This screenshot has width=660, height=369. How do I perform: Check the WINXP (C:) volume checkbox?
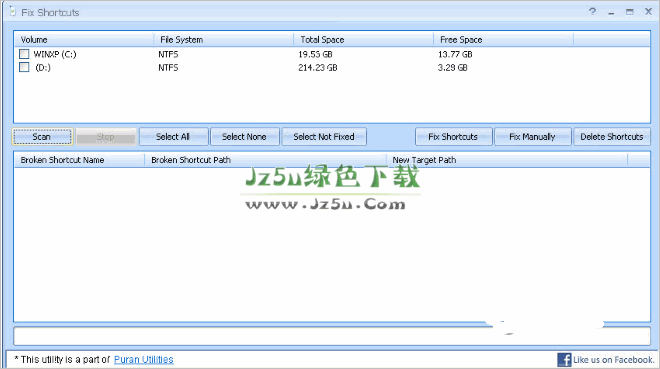[24, 54]
